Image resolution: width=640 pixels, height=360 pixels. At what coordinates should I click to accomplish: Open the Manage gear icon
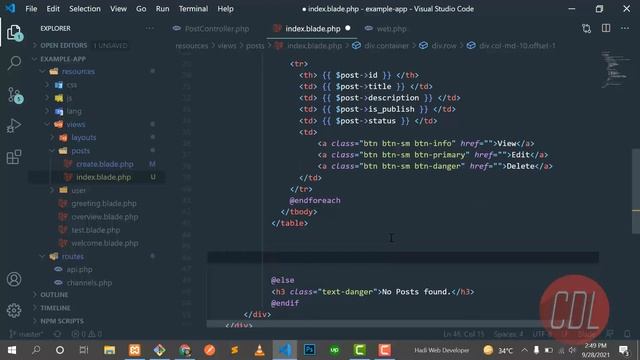click(x=14, y=310)
